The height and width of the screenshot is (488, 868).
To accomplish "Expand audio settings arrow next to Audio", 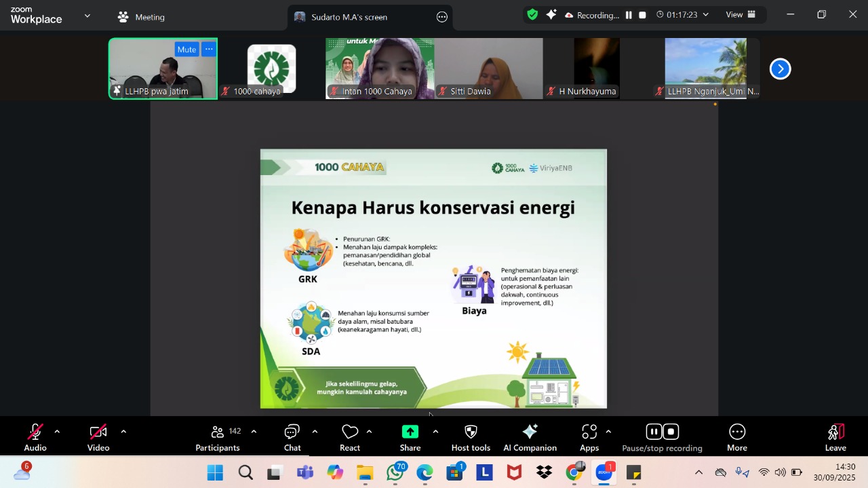I will pyautogui.click(x=57, y=432).
